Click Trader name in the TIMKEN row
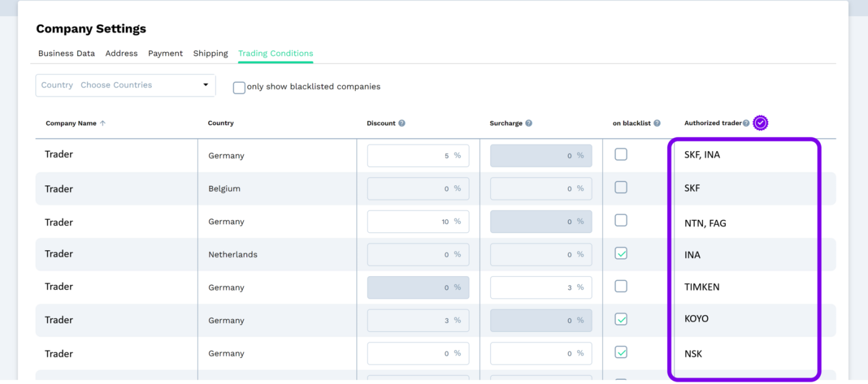 point(59,287)
